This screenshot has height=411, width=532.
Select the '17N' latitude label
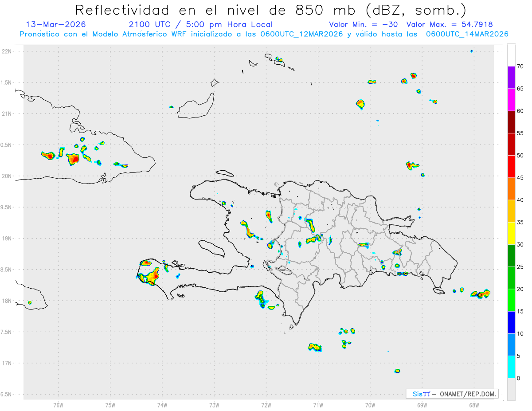coord(8,363)
